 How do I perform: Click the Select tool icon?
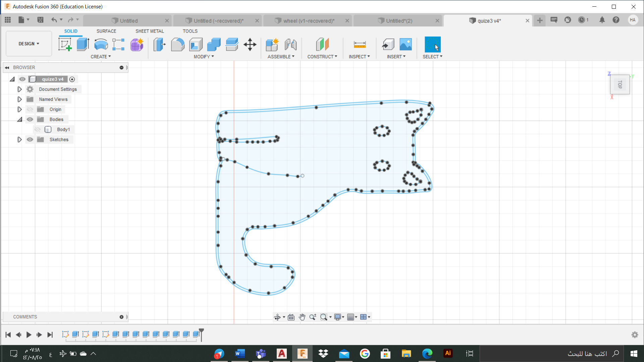pyautogui.click(x=433, y=44)
